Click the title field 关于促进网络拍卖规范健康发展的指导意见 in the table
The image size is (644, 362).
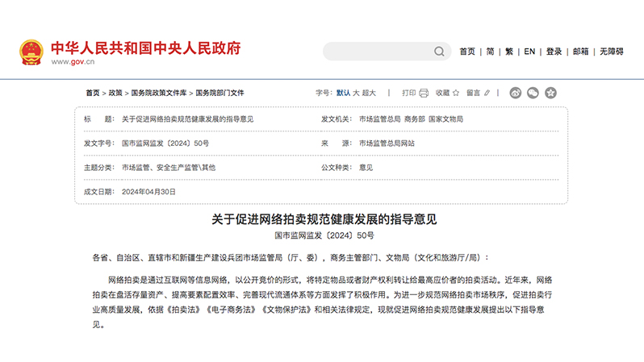pyautogui.click(x=188, y=119)
